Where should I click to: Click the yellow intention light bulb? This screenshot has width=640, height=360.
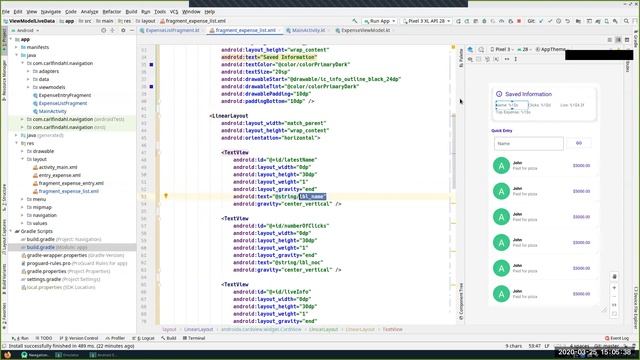[x=166, y=196]
